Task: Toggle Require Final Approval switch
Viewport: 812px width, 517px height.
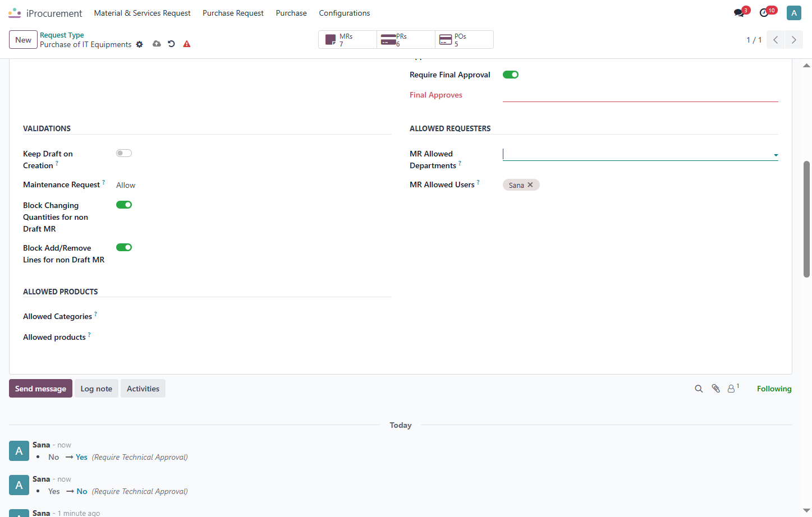Action: pos(511,75)
